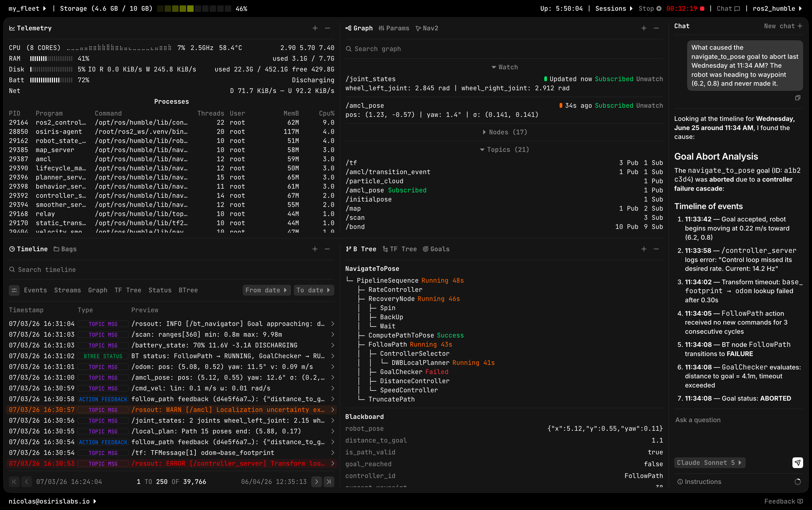This screenshot has width=812, height=510.
Task: Unwatch the /joint_states topic
Action: [x=650, y=79]
